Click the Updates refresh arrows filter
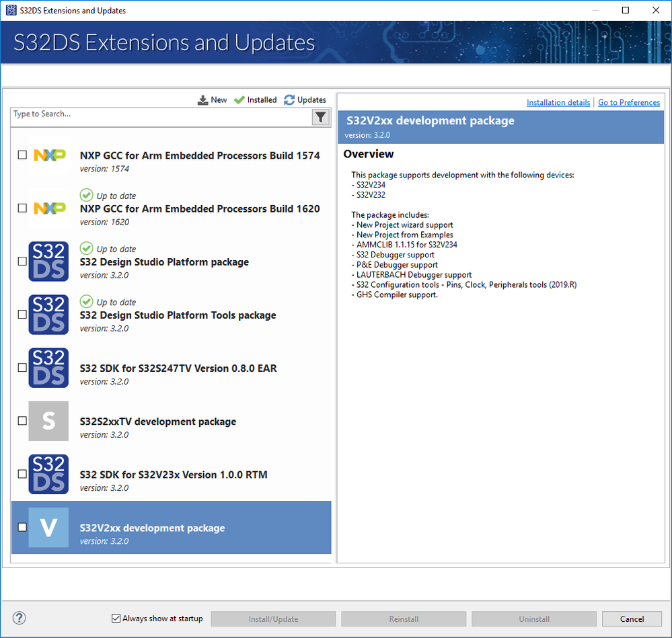The width and height of the screenshot is (672, 638). click(x=289, y=99)
